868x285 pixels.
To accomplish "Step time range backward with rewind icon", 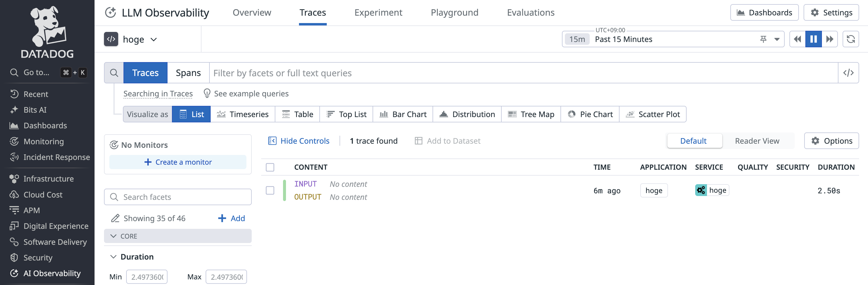I will [797, 39].
